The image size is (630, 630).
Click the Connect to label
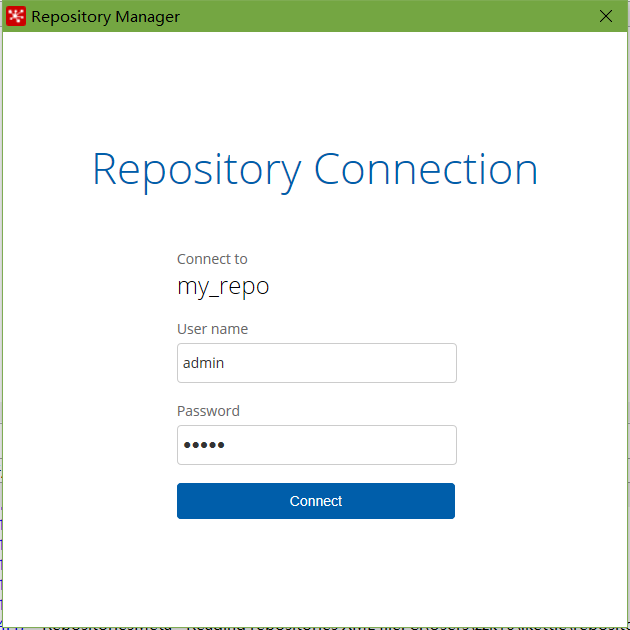click(x=212, y=259)
